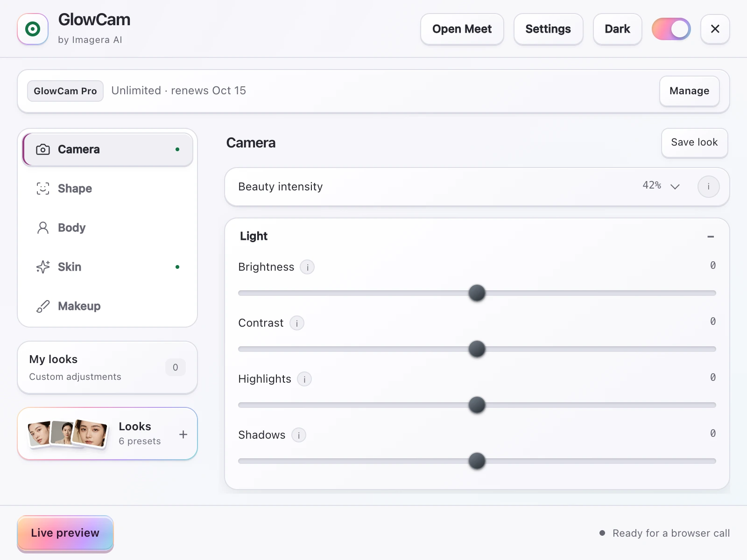The width and height of the screenshot is (747, 560).
Task: Click 'Unlimited · renews Oct 15' text
Action: click(178, 91)
